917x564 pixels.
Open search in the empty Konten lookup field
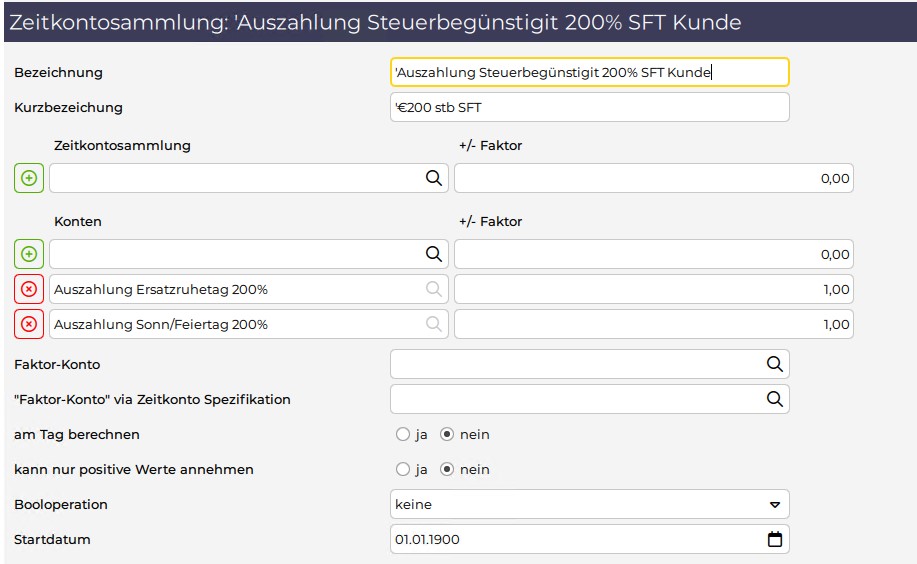(x=433, y=254)
